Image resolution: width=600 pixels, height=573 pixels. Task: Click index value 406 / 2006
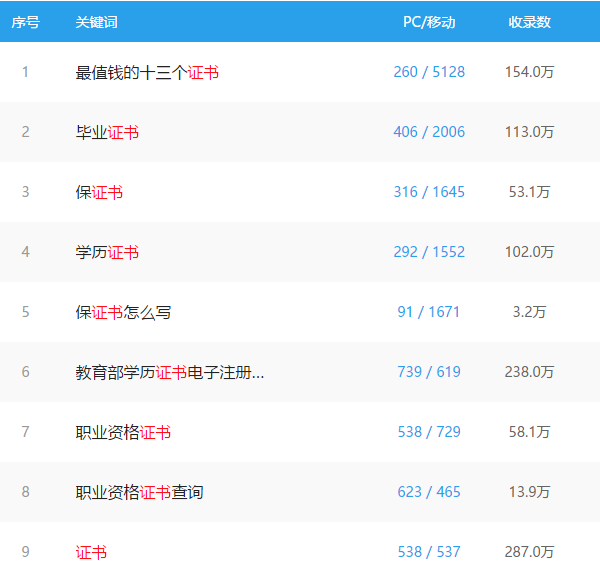click(x=429, y=132)
